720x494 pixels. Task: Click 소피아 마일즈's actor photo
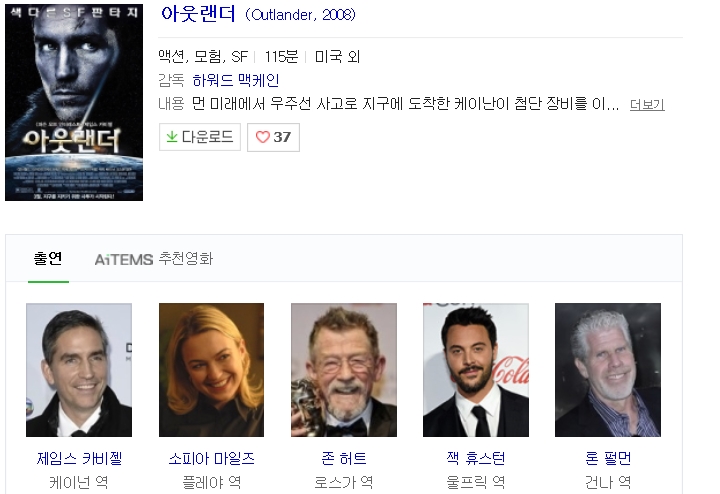tap(211, 370)
